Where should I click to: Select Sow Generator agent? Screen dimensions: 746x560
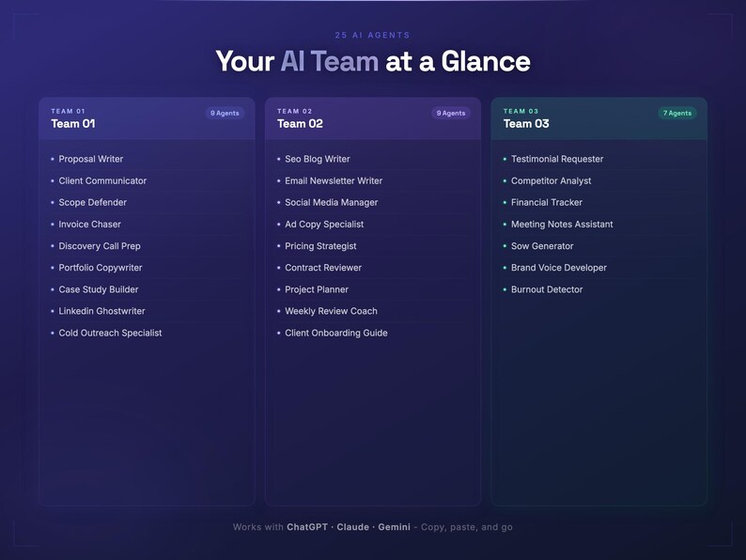point(542,246)
